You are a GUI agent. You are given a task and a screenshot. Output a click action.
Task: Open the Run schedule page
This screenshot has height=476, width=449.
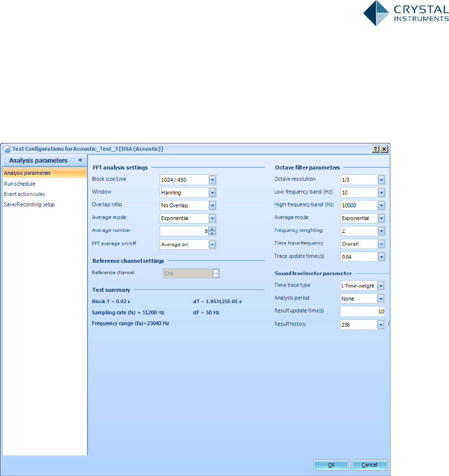coord(20,184)
